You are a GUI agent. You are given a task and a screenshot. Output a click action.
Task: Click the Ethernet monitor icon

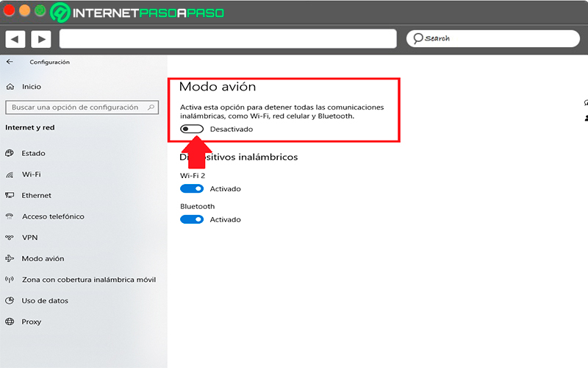[10, 195]
